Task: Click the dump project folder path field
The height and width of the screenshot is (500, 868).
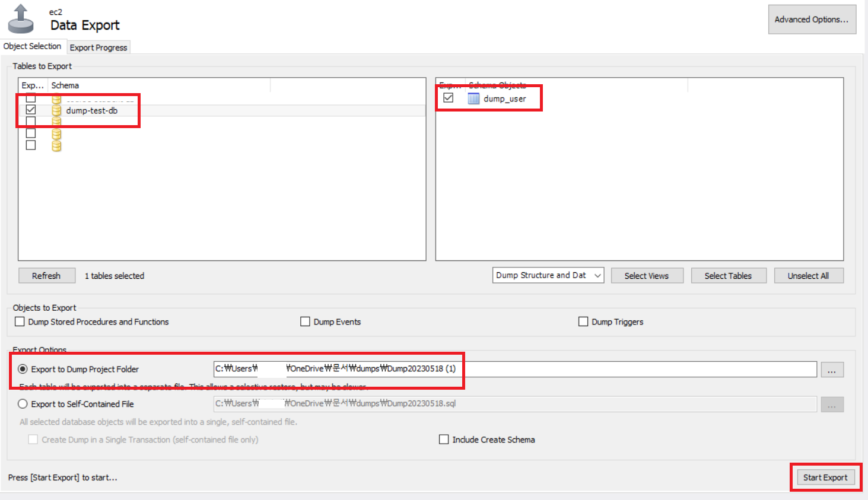Action: (x=515, y=369)
